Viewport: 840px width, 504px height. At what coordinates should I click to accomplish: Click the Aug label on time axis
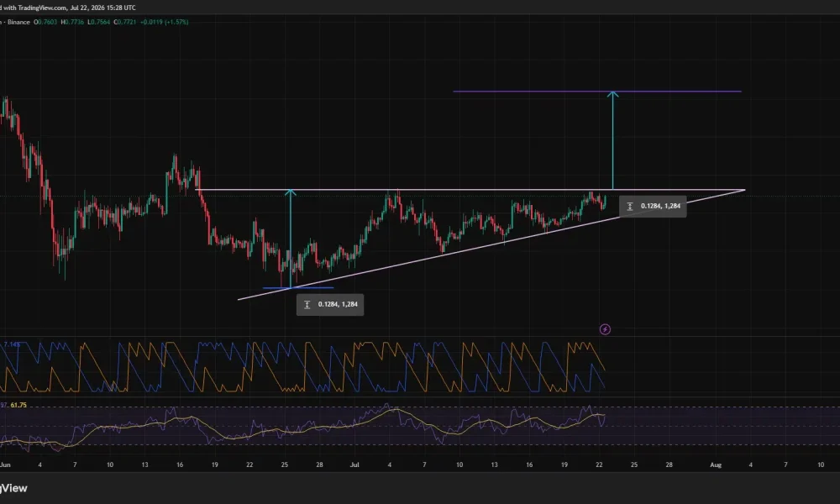coord(715,465)
